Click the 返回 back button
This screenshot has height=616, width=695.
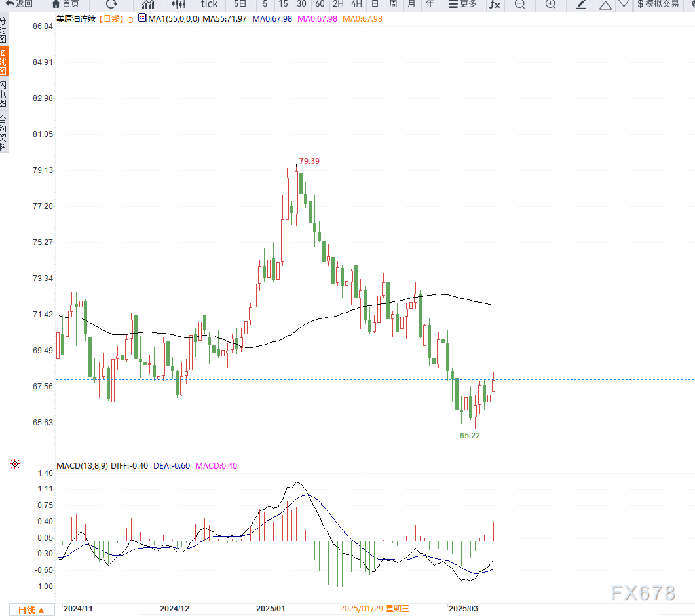point(19,4)
